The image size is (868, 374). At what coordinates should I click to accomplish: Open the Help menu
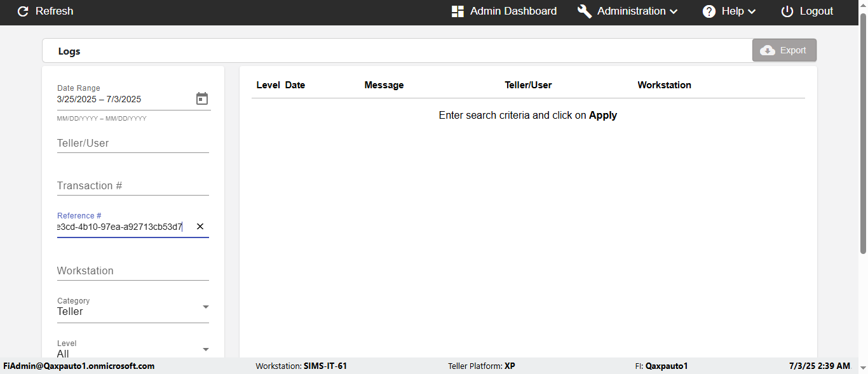tap(729, 11)
